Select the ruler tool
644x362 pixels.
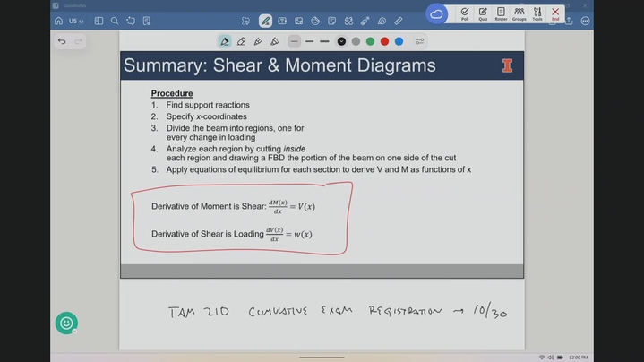pyautogui.click(x=399, y=21)
